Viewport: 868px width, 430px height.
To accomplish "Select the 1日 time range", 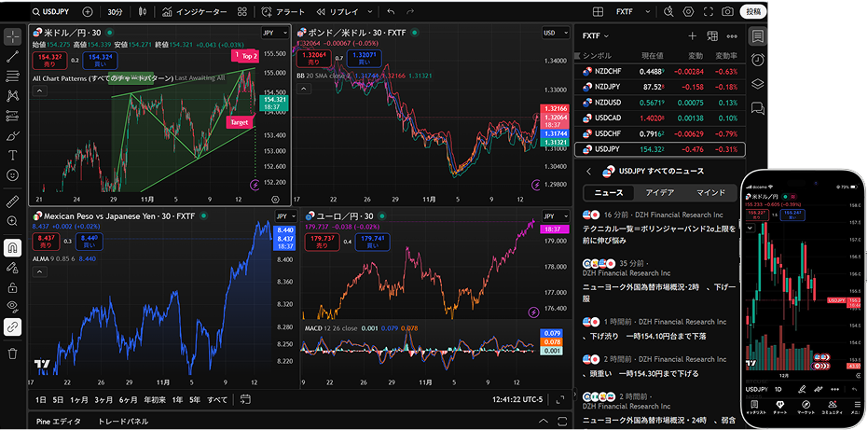I will (x=40, y=399).
